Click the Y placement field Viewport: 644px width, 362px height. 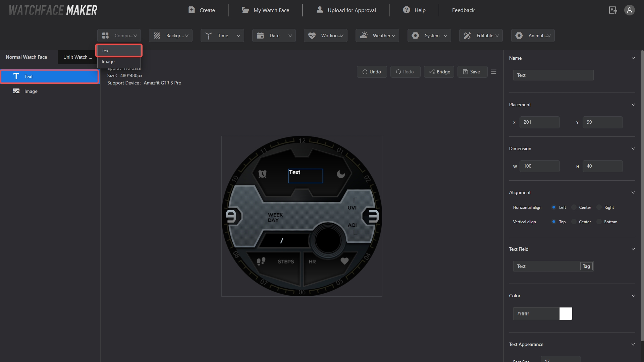click(602, 122)
